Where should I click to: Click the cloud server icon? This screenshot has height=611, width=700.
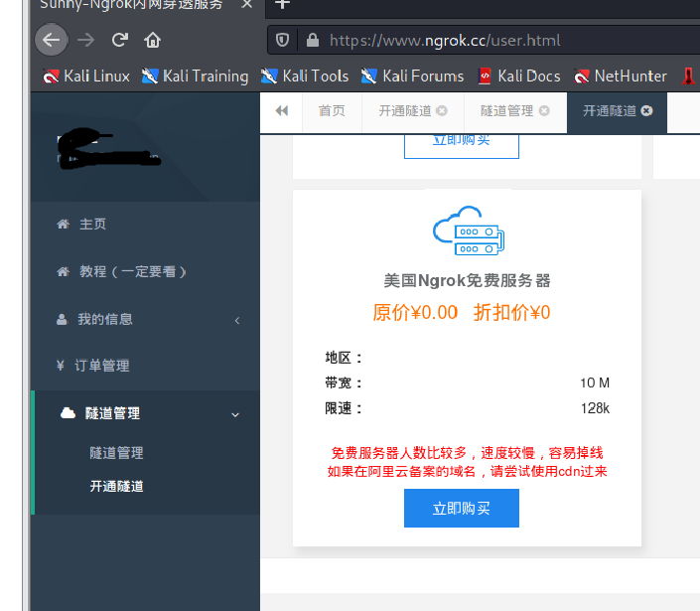pos(469,230)
